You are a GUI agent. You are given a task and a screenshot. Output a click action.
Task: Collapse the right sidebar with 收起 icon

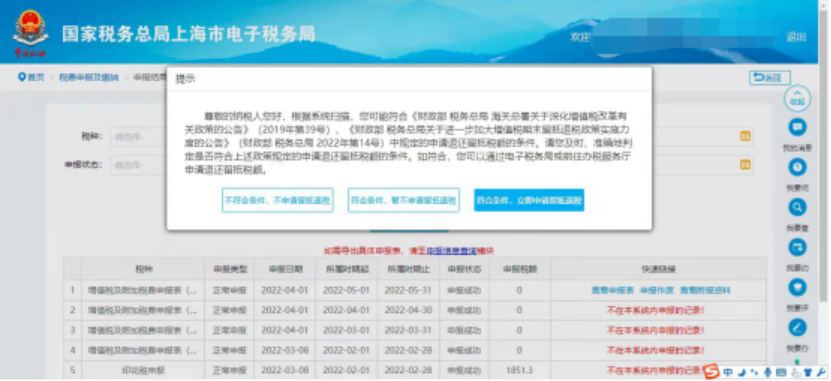click(x=797, y=98)
